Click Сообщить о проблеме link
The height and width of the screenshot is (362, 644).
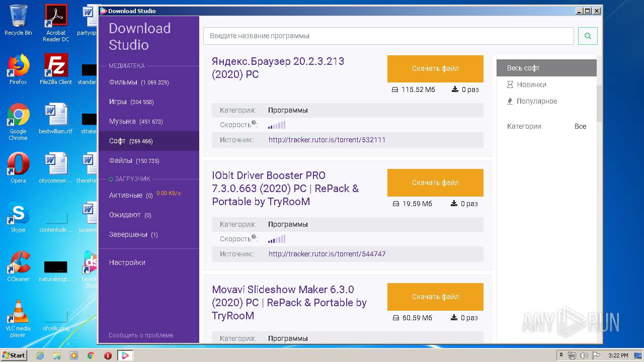141,335
